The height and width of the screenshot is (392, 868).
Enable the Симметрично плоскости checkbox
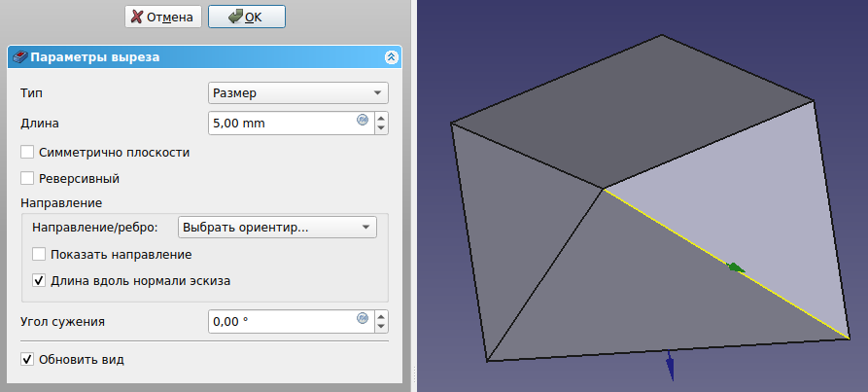26,153
